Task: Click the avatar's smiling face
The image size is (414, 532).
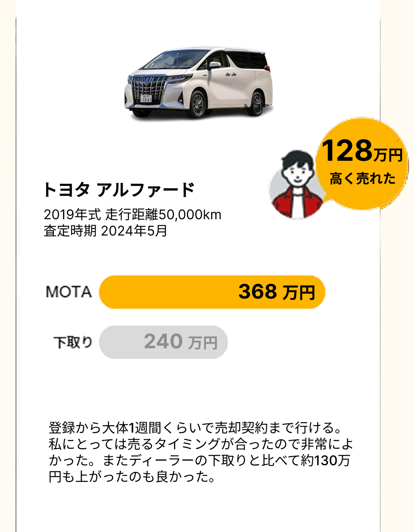Action: click(297, 172)
